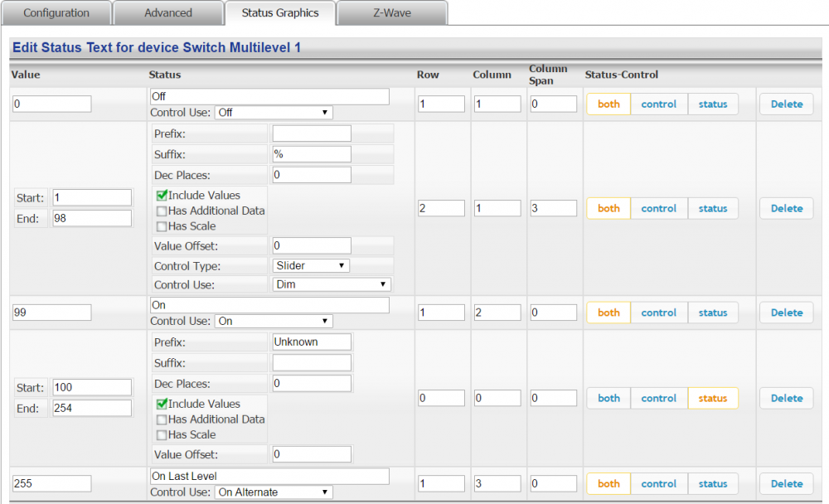Uncheck Include Values for range 100-254
Image resolution: width=829 pixels, height=504 pixels.
(x=162, y=404)
